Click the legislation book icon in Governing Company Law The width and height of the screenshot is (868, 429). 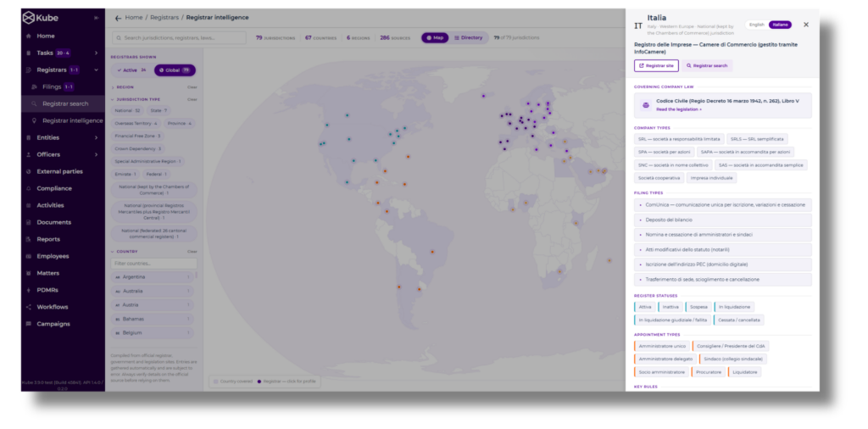pyautogui.click(x=645, y=105)
